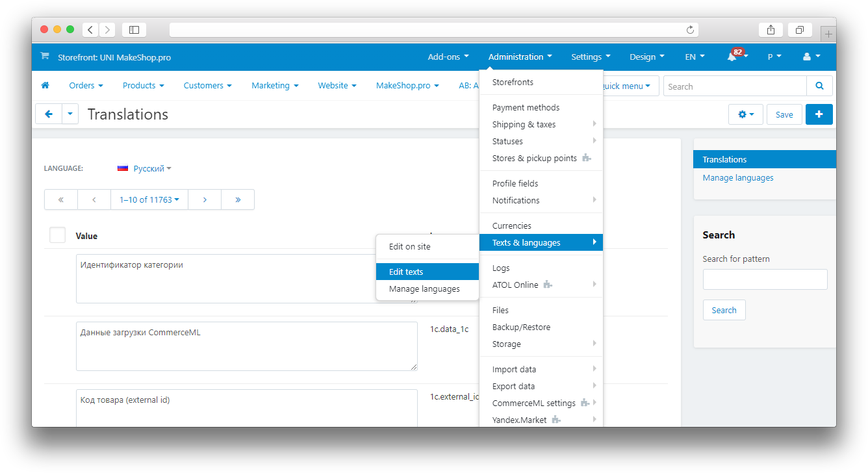This screenshot has height=473, width=868.
Task: Click the magnifier search icon button
Action: [819, 86]
